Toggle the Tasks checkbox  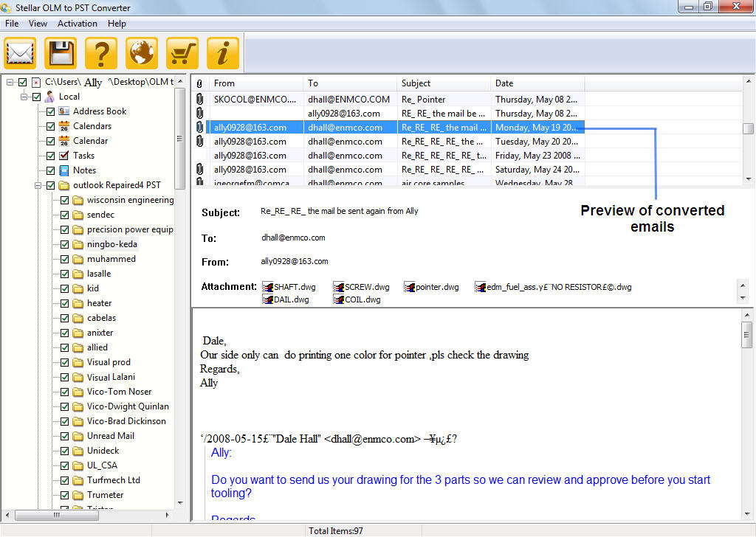50,156
